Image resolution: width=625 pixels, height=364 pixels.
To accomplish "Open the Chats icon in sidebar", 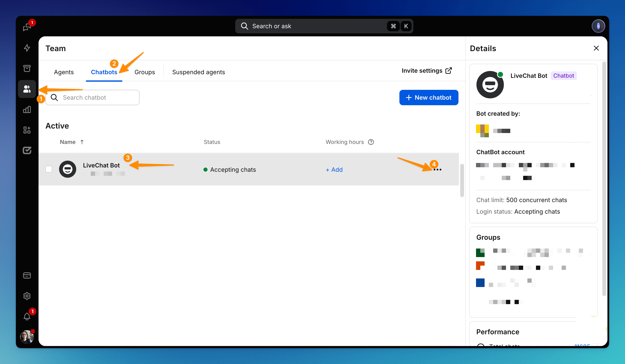I will (27, 27).
